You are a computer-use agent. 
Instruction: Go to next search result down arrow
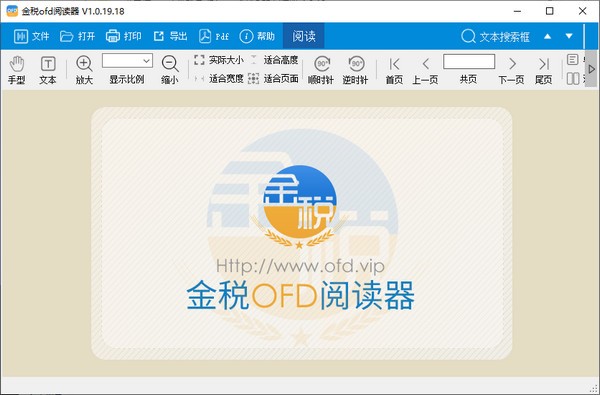pyautogui.click(x=569, y=36)
